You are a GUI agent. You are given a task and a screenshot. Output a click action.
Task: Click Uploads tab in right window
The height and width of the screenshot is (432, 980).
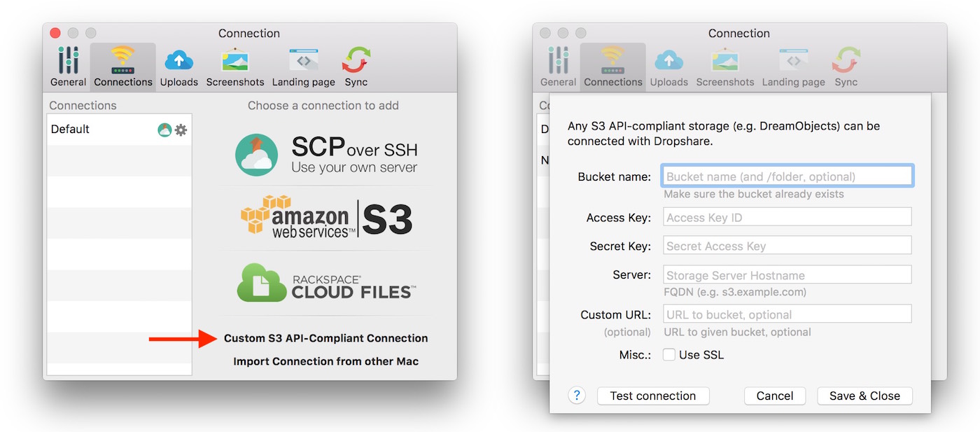tap(669, 67)
